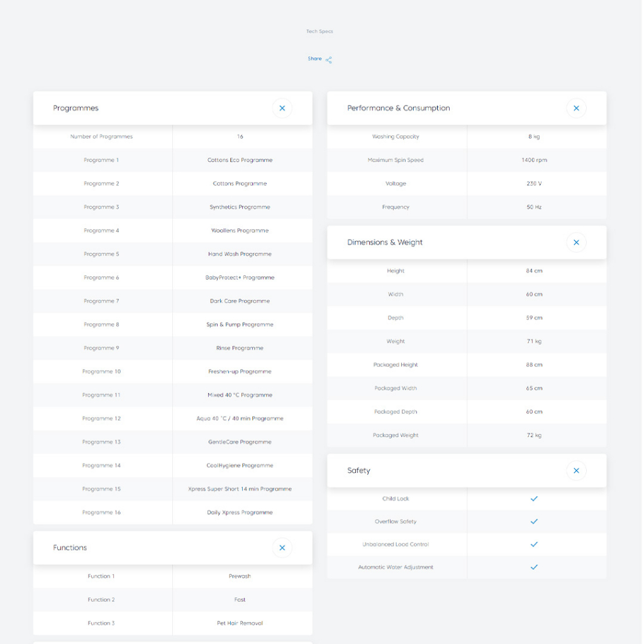Image resolution: width=644 pixels, height=644 pixels.
Task: Click the Pet Hair Removal function value
Action: point(240,623)
